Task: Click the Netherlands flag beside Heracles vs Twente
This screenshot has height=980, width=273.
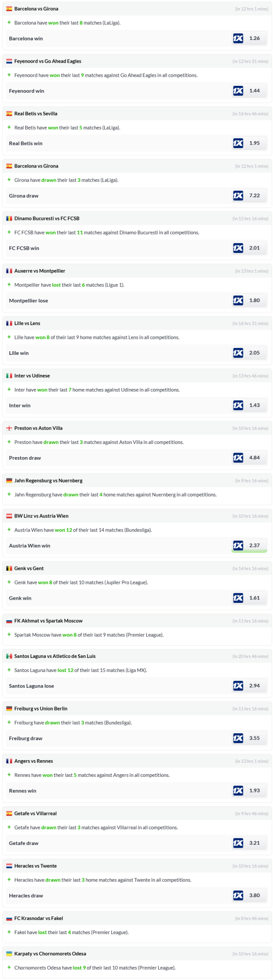Action: pos(9,866)
